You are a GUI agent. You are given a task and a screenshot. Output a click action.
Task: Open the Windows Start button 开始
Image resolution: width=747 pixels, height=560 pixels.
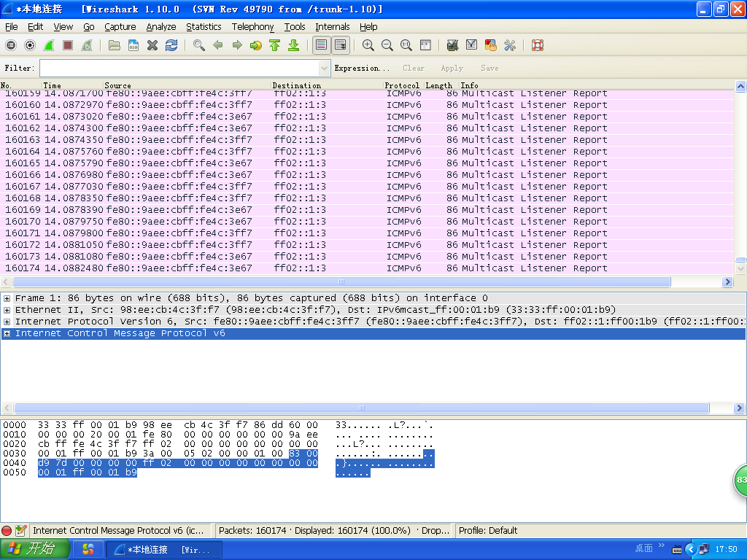(x=35, y=549)
